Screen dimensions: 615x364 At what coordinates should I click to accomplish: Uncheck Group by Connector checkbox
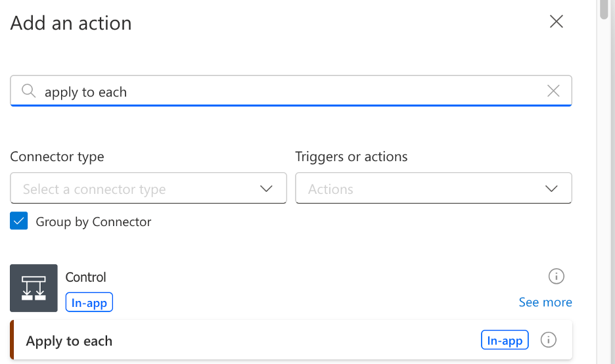pyautogui.click(x=19, y=221)
